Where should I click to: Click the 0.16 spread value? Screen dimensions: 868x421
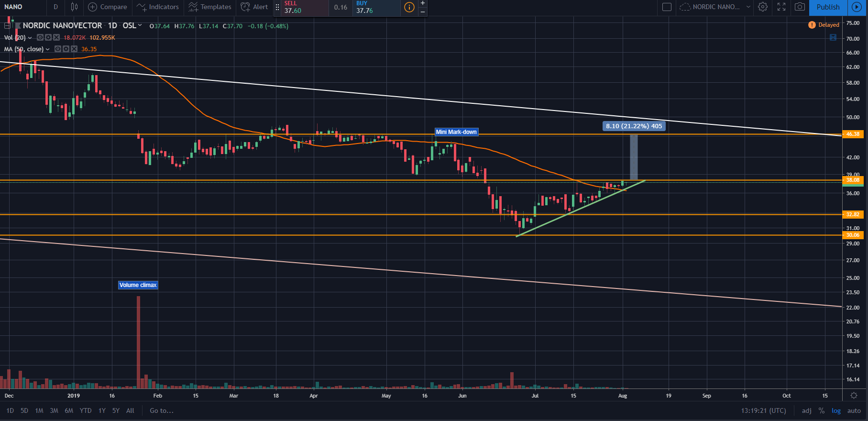coord(341,7)
